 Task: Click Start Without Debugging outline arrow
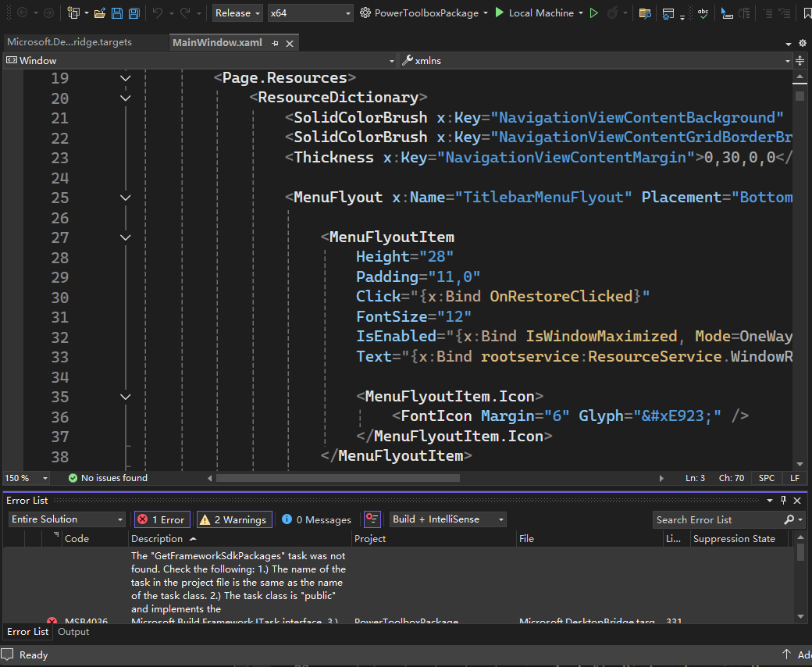(594, 13)
